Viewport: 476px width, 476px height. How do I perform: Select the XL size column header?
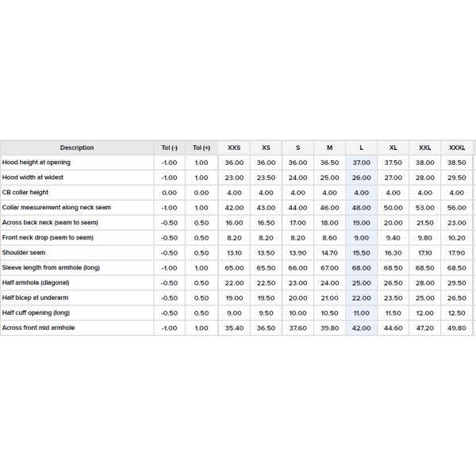[393, 148]
